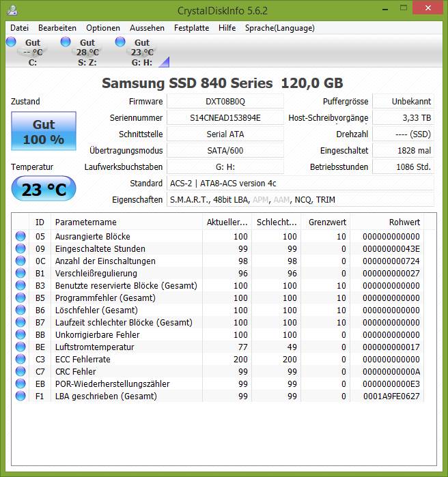Screen dimensions: 448x477
Task: Click status icon for Programmfehler (Gesamt)
Action: (x=20, y=298)
